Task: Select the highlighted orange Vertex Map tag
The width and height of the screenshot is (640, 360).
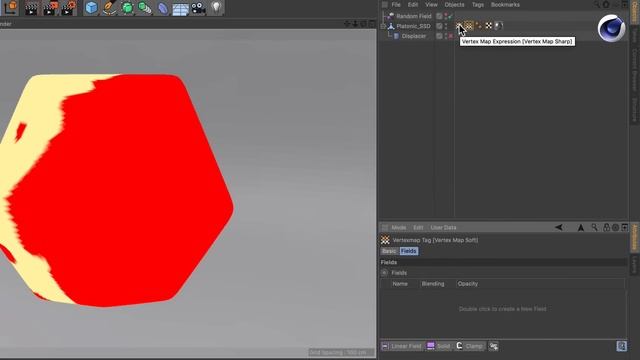Action: point(469,26)
